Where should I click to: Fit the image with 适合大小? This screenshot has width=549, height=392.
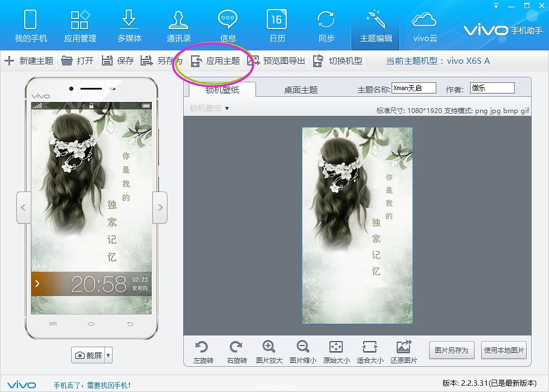pos(370,352)
